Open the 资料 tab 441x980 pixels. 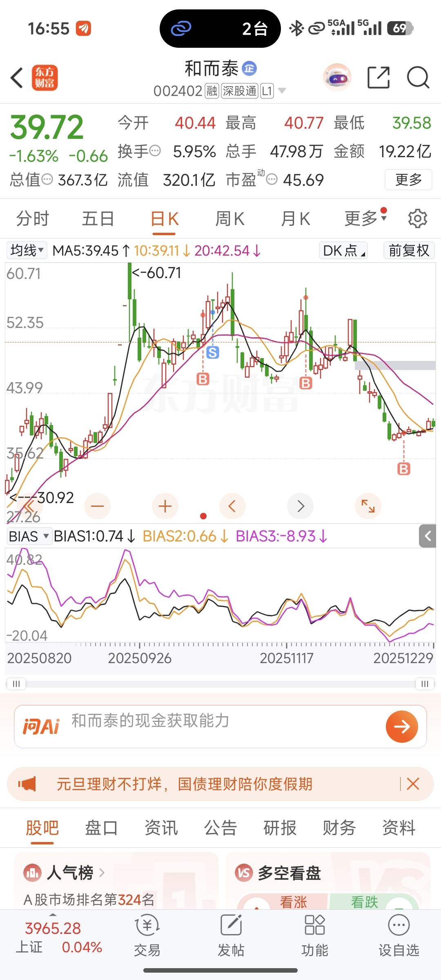coord(399,828)
